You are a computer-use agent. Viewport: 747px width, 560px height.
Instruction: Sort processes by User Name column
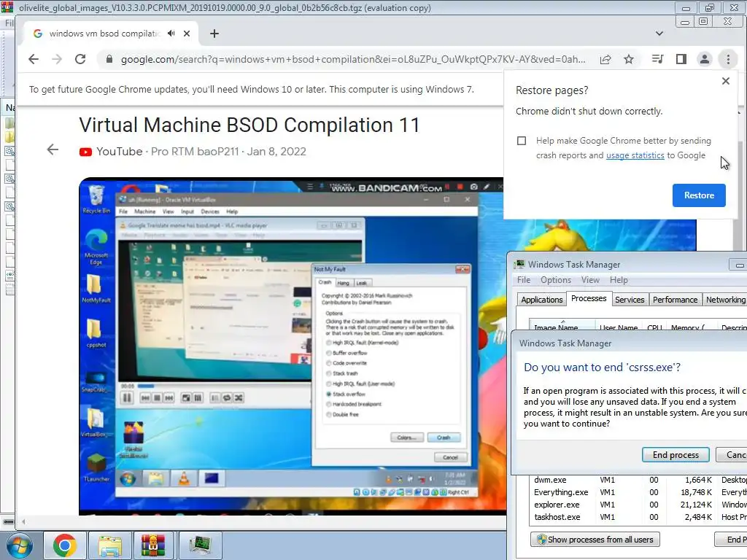click(x=619, y=327)
